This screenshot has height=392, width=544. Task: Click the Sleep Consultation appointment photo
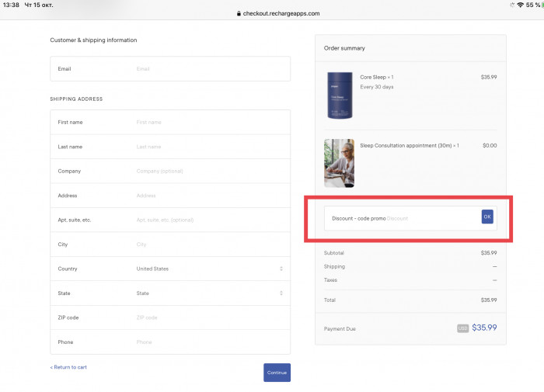tap(339, 163)
